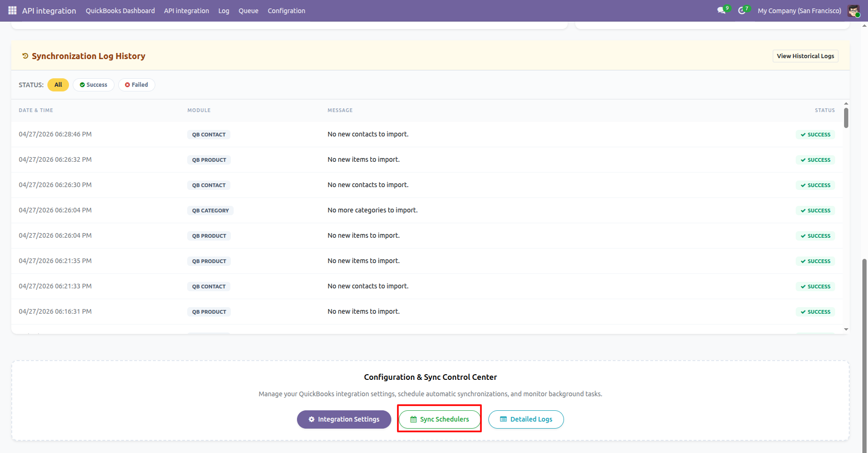Click the history icon beside Synchronization Log History
The height and width of the screenshot is (453, 868).
click(25, 56)
